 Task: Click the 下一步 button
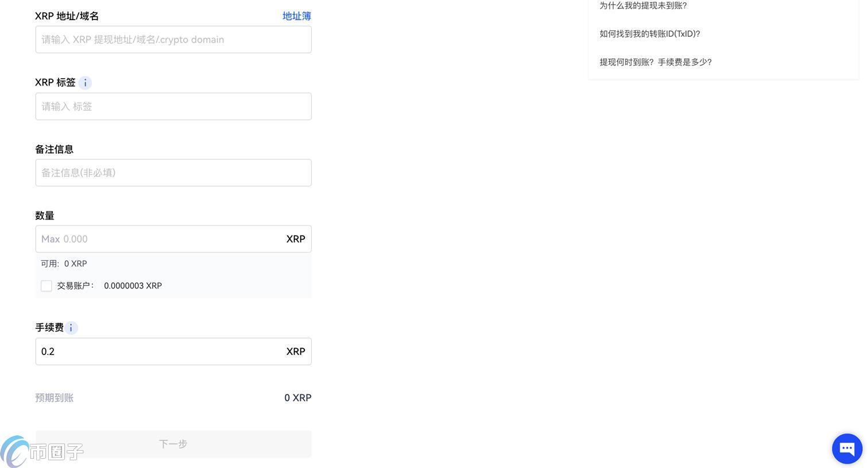point(173,443)
